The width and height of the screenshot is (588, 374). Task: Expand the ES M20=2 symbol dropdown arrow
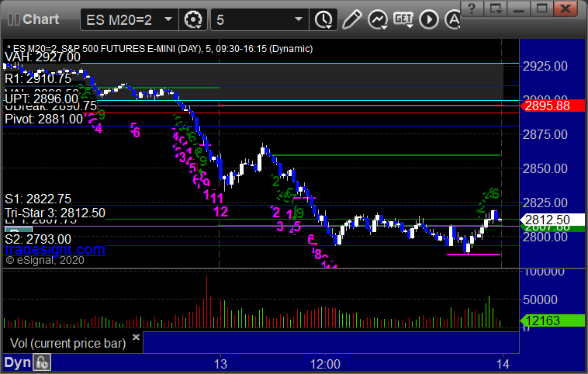point(168,19)
